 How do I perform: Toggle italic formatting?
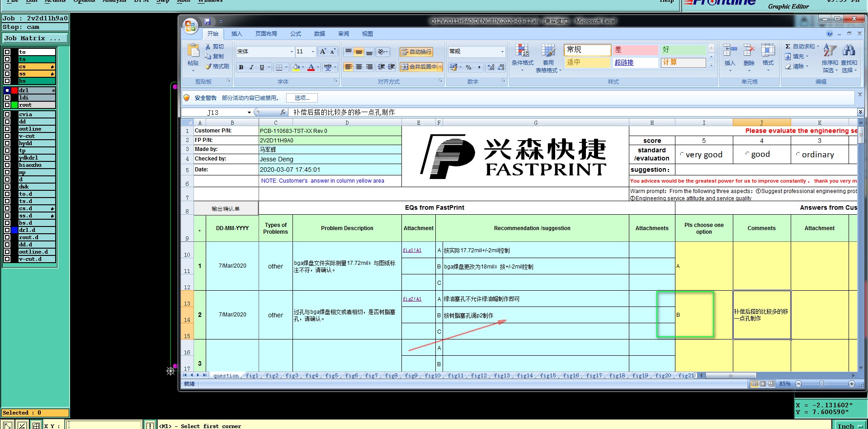[x=251, y=67]
